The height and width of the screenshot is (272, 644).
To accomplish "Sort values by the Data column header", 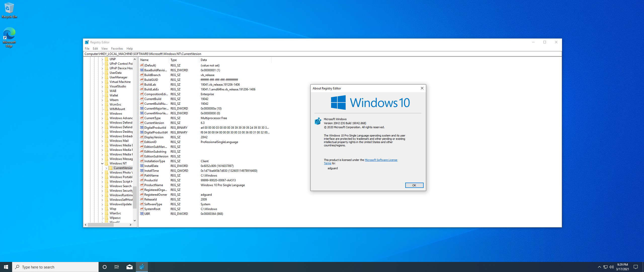I will (235, 60).
